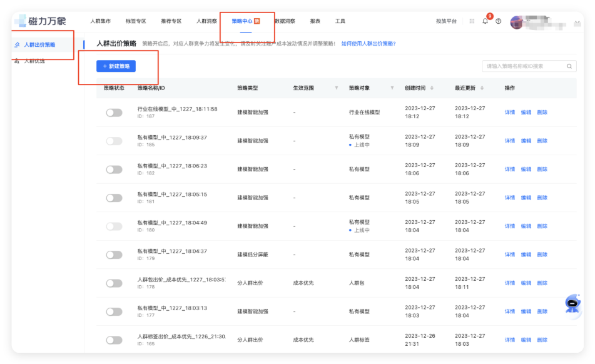This screenshot has height=364, width=595.
Task: Expand the account menu chevron near the avatar
Action: [576, 20]
